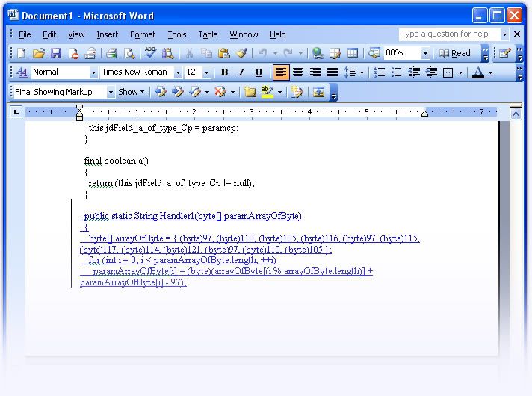Open the Outside Border dropdown arrow
532x396 pixels.
(460, 72)
